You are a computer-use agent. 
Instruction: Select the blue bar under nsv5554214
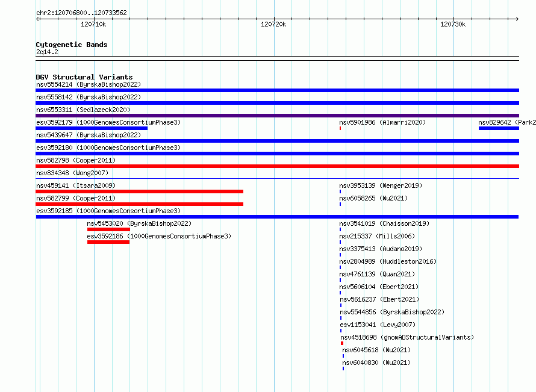click(277, 90)
